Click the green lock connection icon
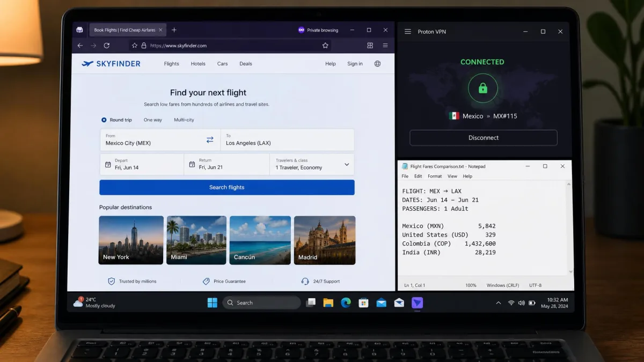The height and width of the screenshot is (362, 644). [483, 88]
